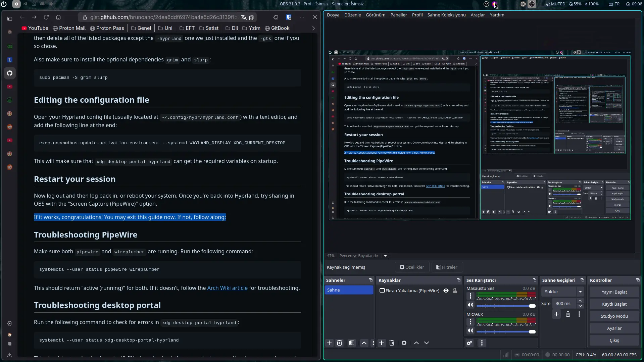Open the Araçlar menu in OBS
644x362 pixels.
tap(478, 15)
